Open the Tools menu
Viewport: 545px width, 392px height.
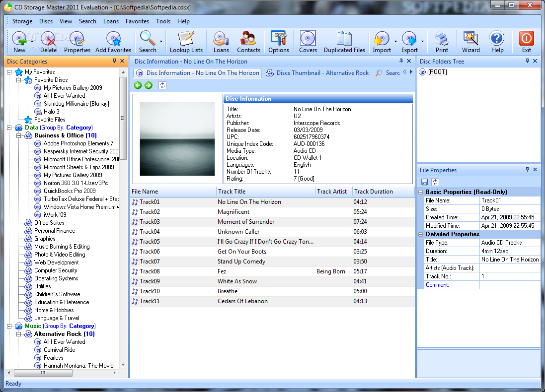(x=163, y=21)
